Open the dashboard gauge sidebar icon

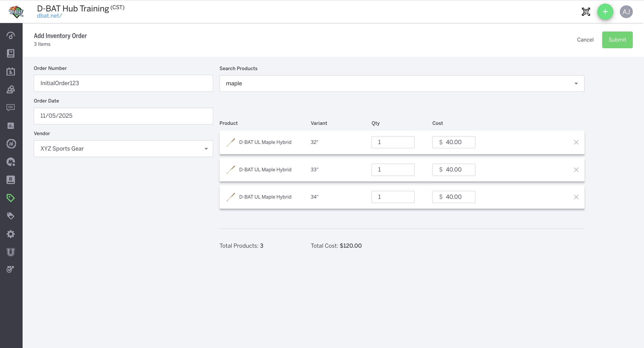click(x=11, y=36)
